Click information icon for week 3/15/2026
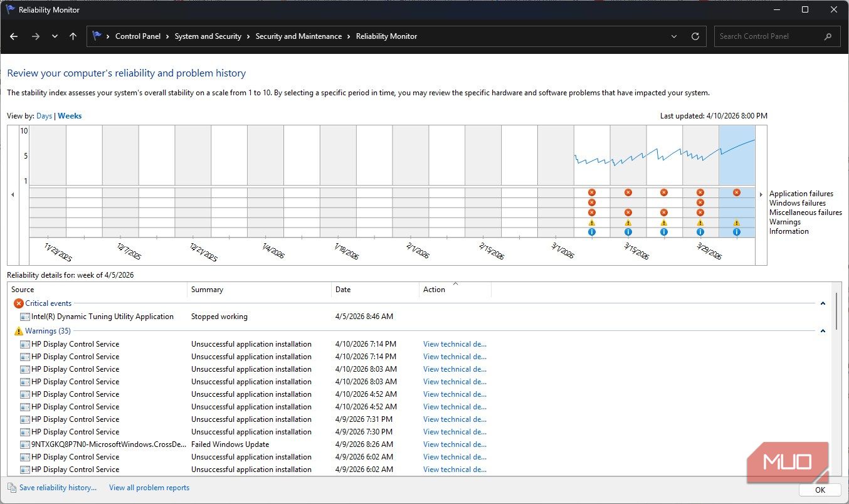Image resolution: width=849 pixels, height=504 pixels. pos(628,232)
